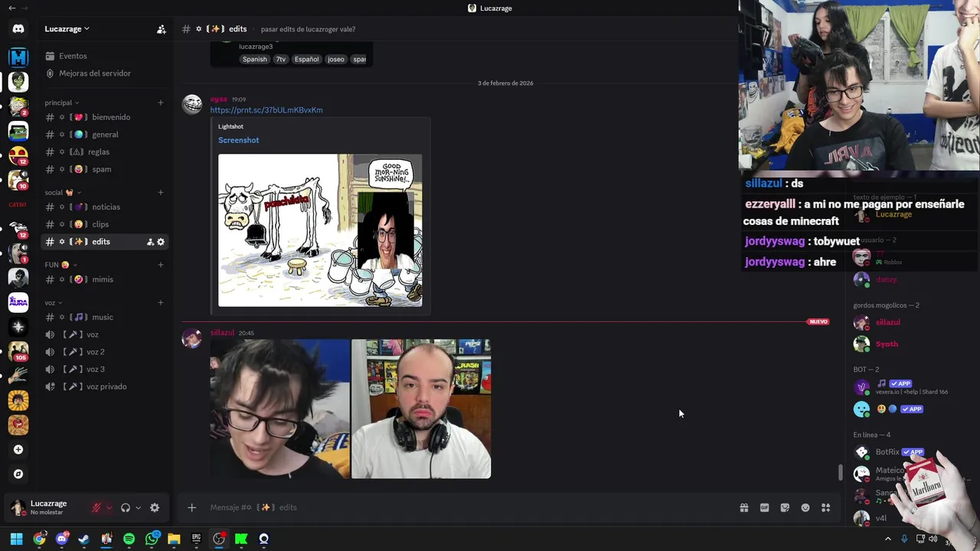Screen dimensions: 980x551
Task: Open user settings gear icon
Action: [x=155, y=507]
